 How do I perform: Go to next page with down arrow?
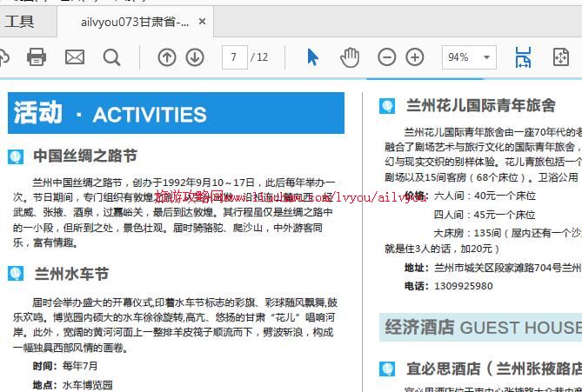click(195, 57)
